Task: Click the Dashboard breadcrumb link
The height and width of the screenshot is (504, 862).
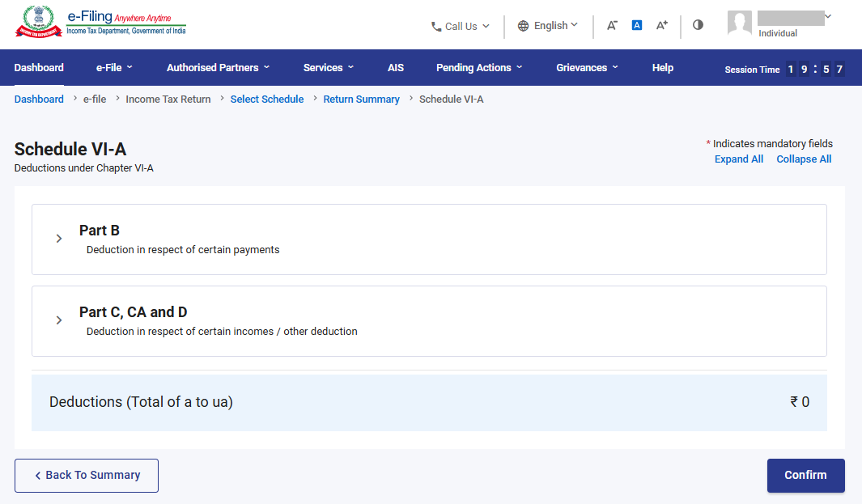Action: pyautogui.click(x=39, y=99)
